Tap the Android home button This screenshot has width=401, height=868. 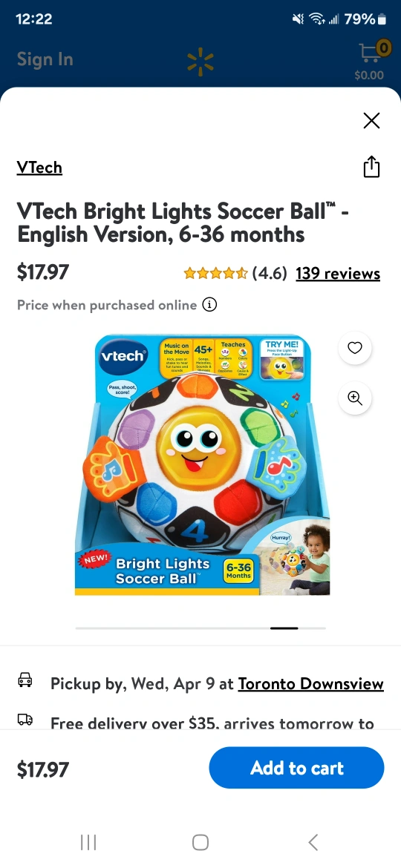click(x=200, y=842)
